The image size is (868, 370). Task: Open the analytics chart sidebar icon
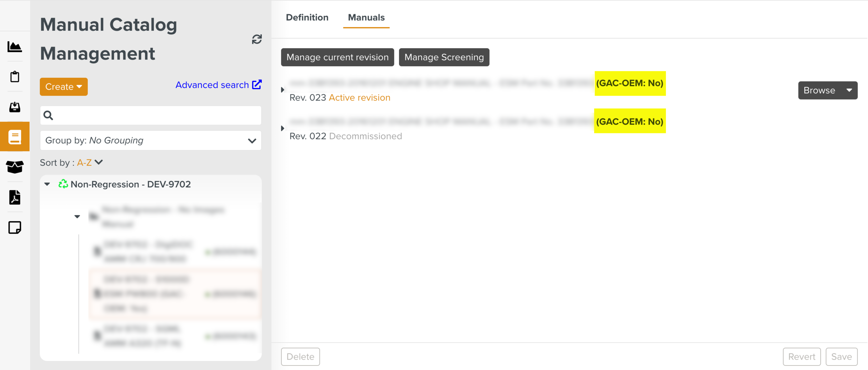point(15,47)
